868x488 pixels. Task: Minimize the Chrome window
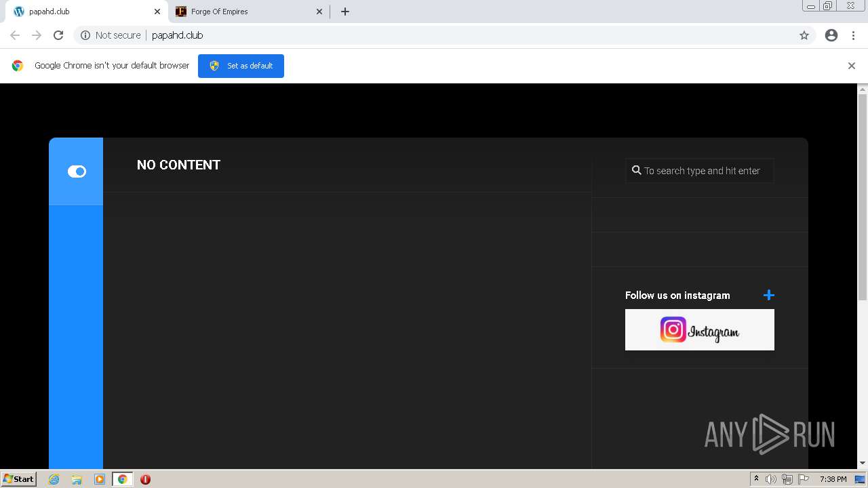point(810,5)
